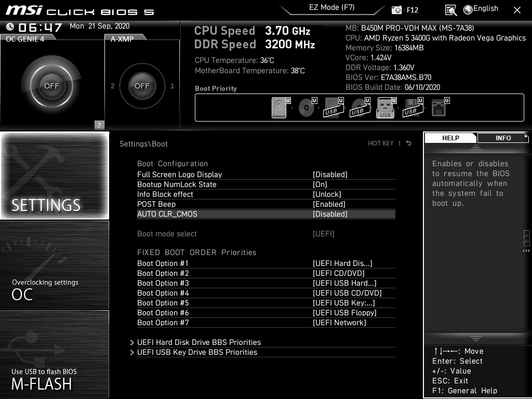Collapse help panel via side arrows handle

[526, 251]
